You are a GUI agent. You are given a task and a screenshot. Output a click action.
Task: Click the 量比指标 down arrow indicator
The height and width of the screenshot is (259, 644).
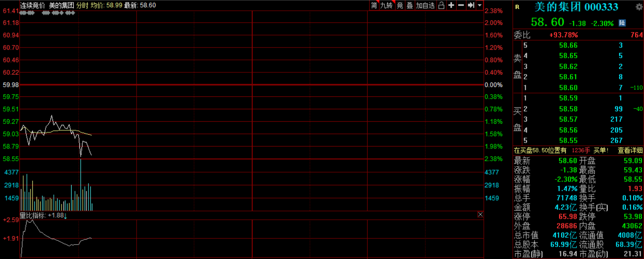point(65,215)
